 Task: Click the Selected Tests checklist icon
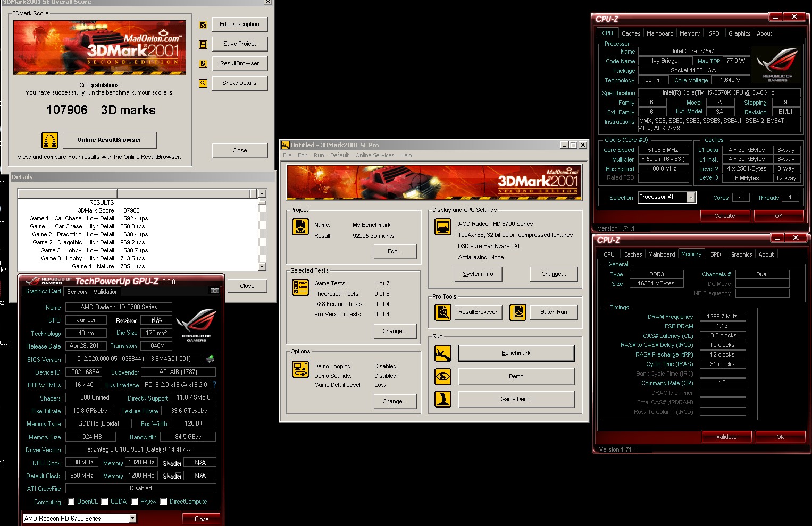pos(300,287)
